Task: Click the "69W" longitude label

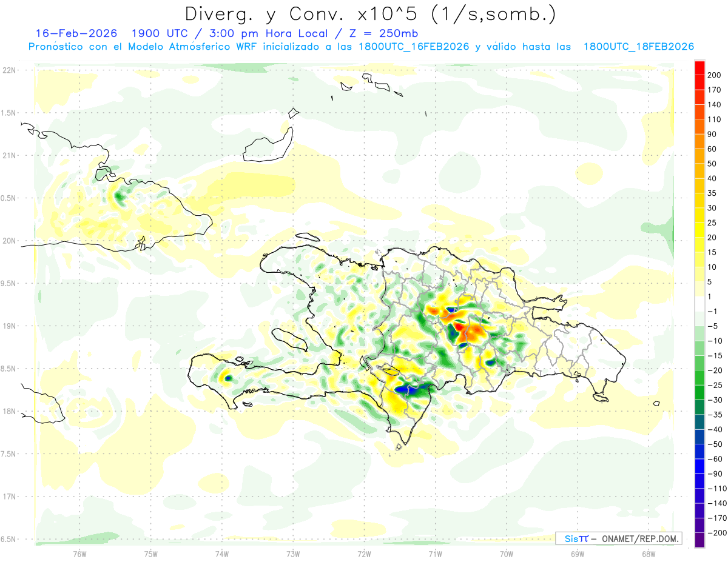Action: coord(578,554)
